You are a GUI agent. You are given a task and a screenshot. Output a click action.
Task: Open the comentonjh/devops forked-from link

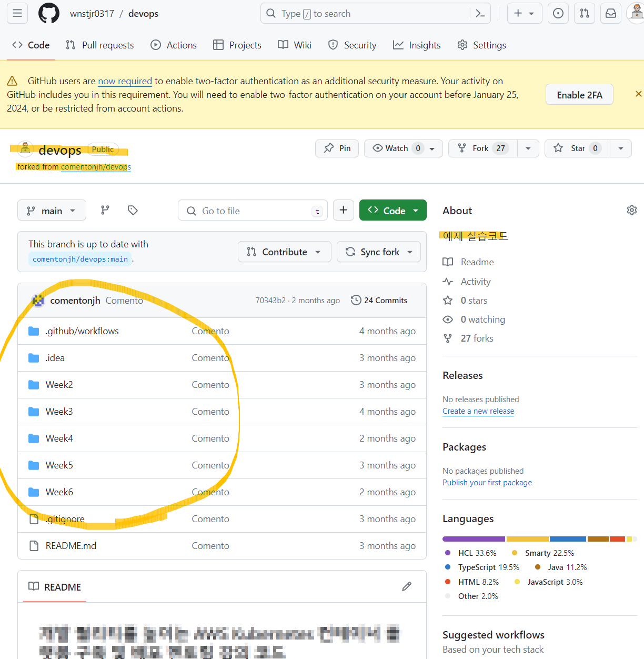click(x=96, y=167)
